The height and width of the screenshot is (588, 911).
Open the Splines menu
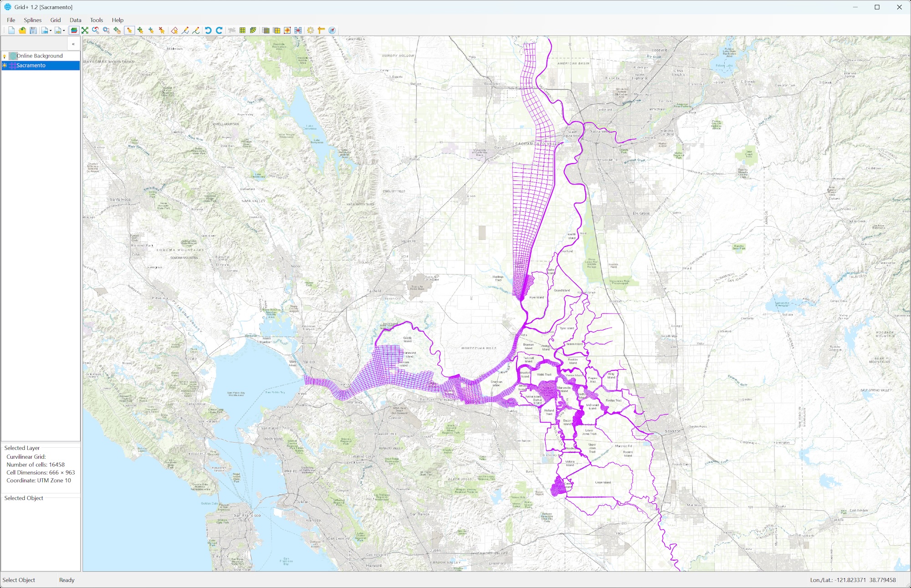[33, 20]
